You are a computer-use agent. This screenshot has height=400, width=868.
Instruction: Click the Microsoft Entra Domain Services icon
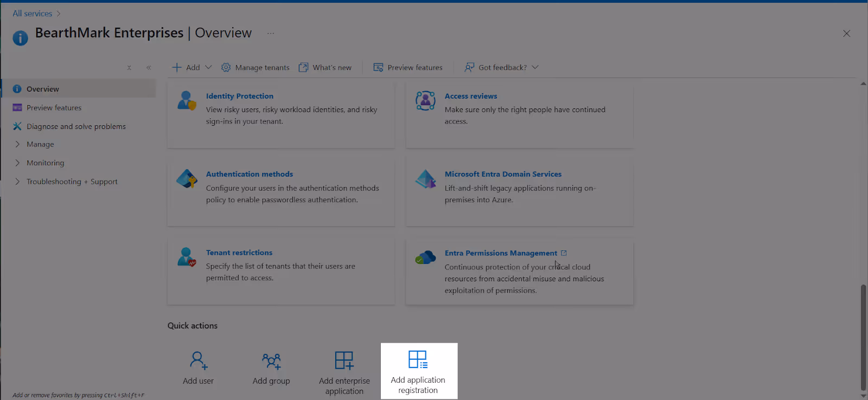pyautogui.click(x=425, y=179)
